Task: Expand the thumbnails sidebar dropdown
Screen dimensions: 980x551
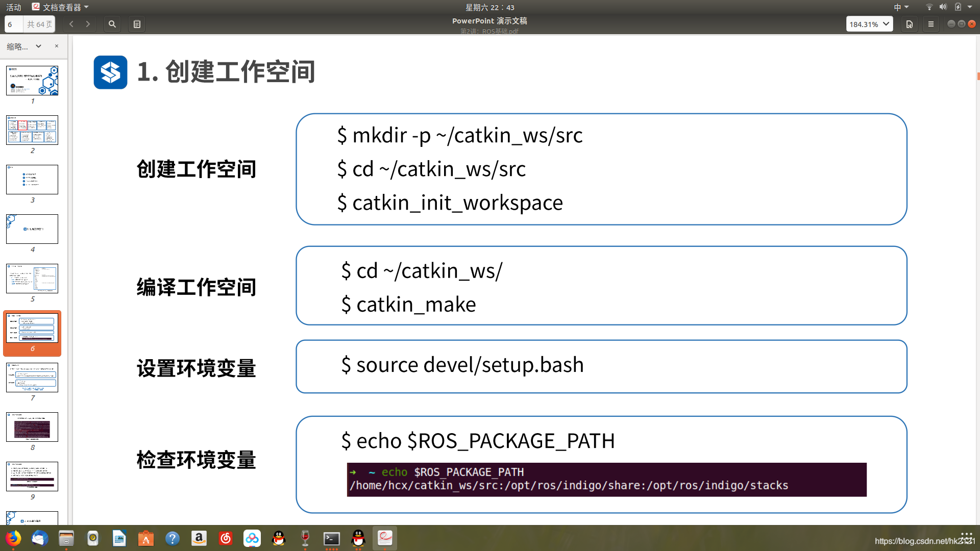Action: 38,46
